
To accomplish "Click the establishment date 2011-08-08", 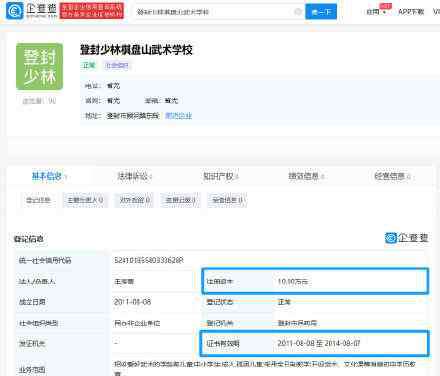I will point(132,302).
